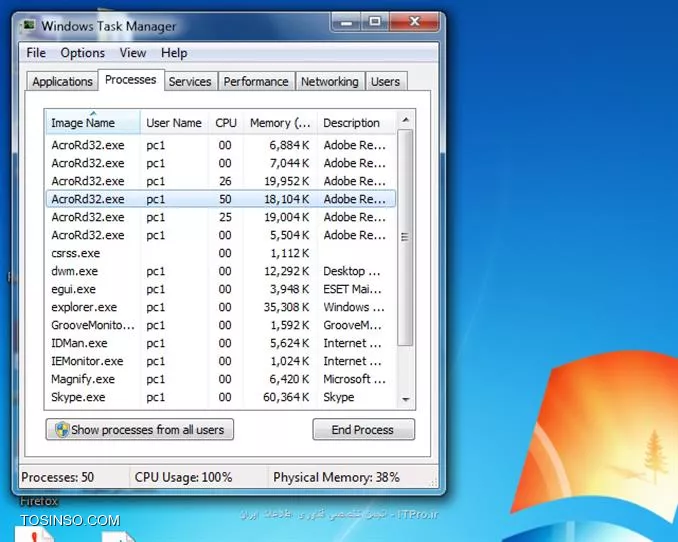
Task: Maximize the Windows Task Manager window
Action: pos(375,22)
